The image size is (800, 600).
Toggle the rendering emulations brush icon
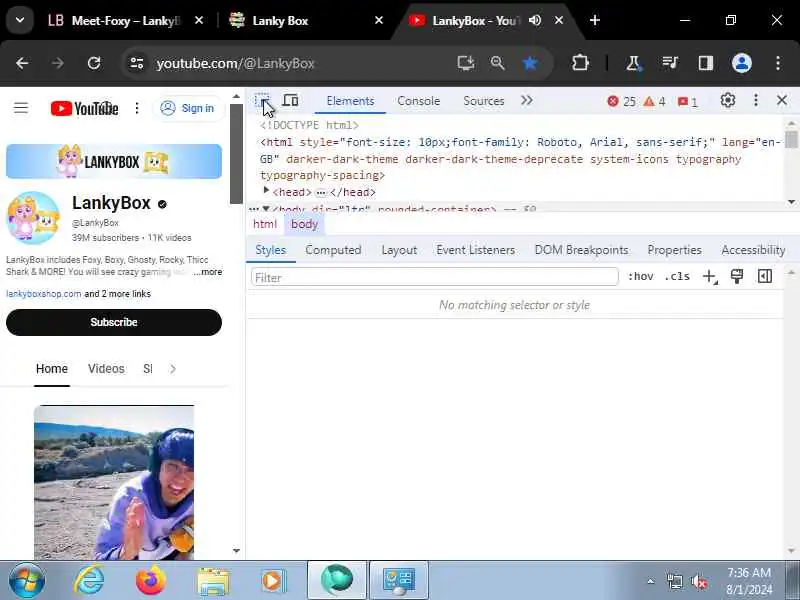(737, 277)
